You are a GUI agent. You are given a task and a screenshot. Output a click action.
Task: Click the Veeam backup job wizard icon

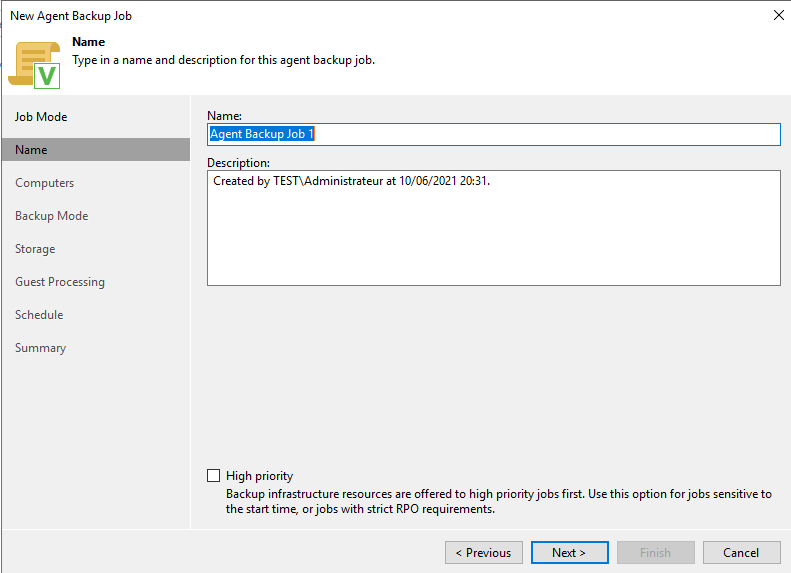pyautogui.click(x=35, y=64)
